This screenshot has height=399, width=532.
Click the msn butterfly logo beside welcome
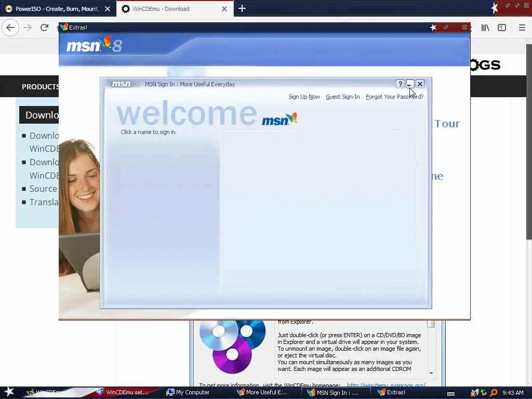[x=279, y=119]
